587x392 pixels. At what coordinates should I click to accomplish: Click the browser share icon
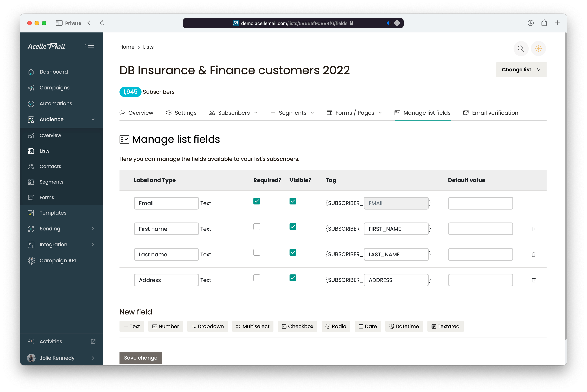tap(544, 23)
